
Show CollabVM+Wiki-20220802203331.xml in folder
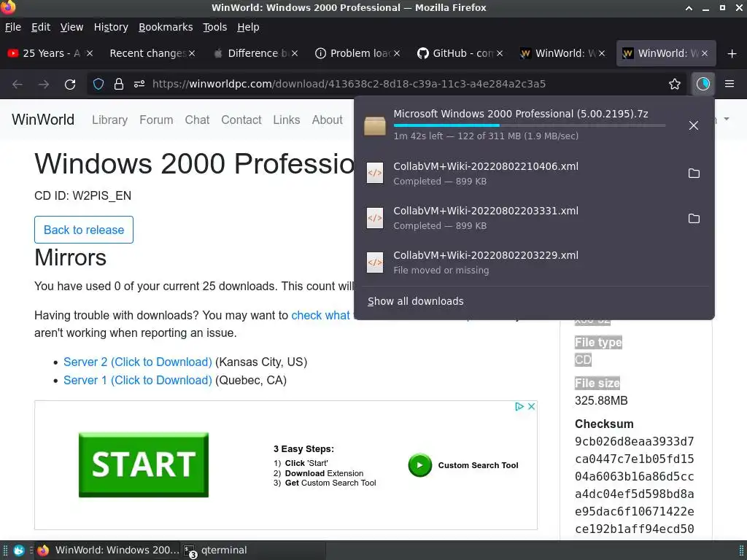[694, 218]
